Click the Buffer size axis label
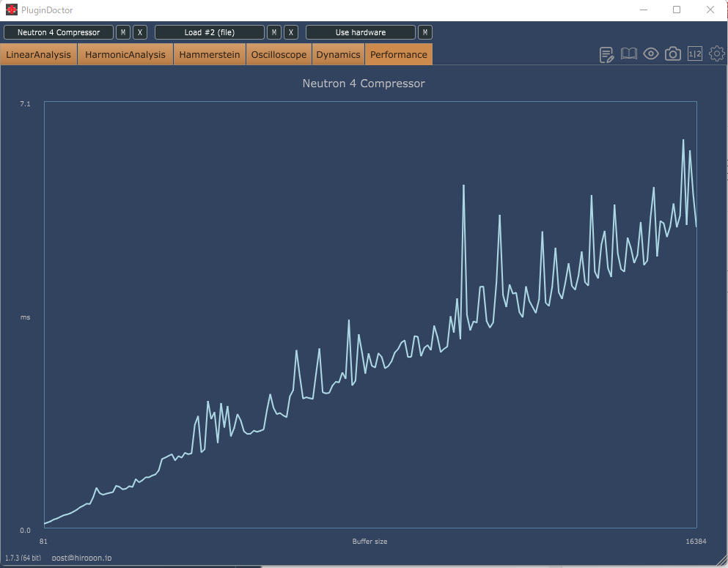The width and height of the screenshot is (728, 568). point(369,541)
